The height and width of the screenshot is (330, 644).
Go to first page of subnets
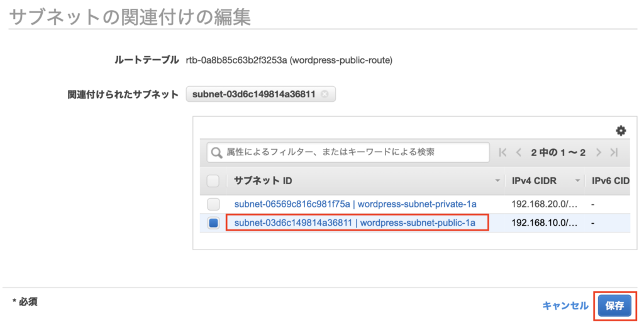pyautogui.click(x=502, y=152)
